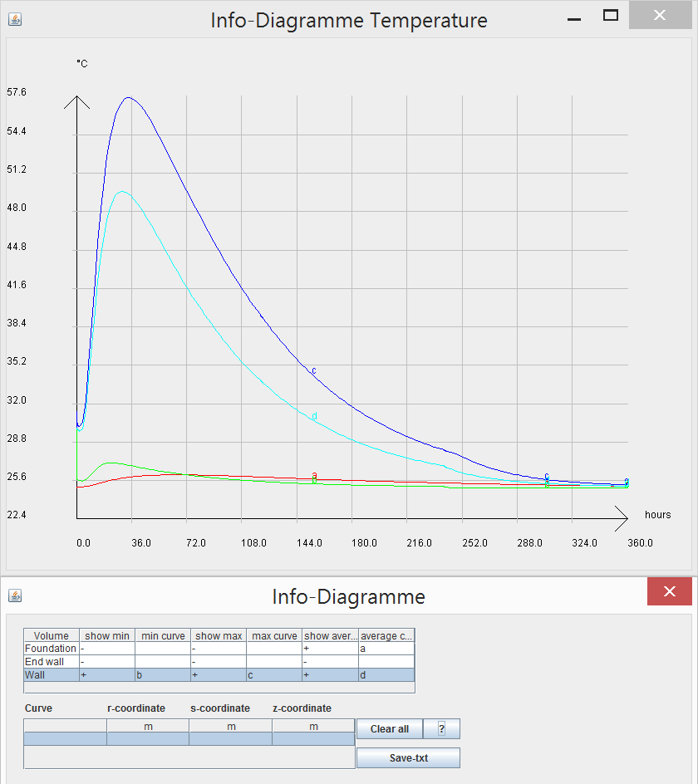Screen dimensions: 698x784
Task: Click the Foundation max curve cell
Action: (274, 649)
